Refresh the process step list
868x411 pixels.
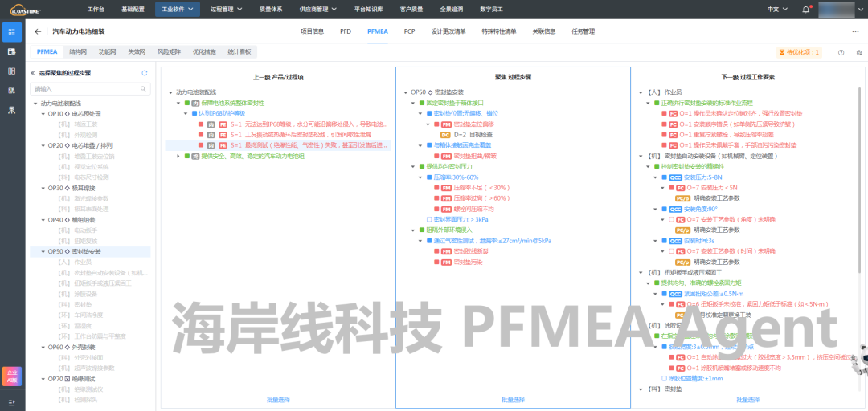click(x=145, y=72)
